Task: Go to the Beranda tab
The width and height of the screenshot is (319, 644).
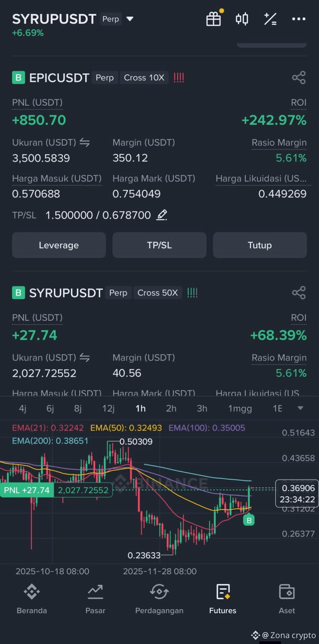Action: pos(32,599)
